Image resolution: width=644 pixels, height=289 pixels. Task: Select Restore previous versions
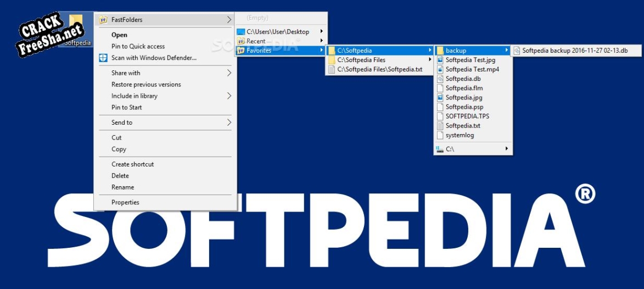[146, 85]
